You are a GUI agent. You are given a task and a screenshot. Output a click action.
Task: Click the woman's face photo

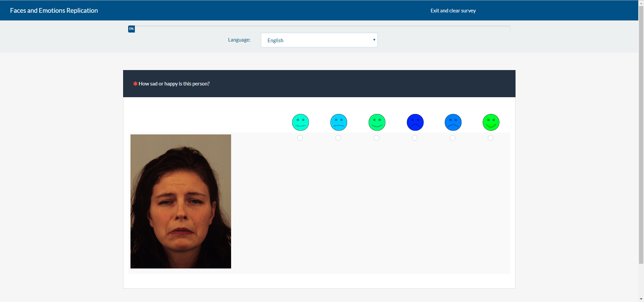coord(180,201)
